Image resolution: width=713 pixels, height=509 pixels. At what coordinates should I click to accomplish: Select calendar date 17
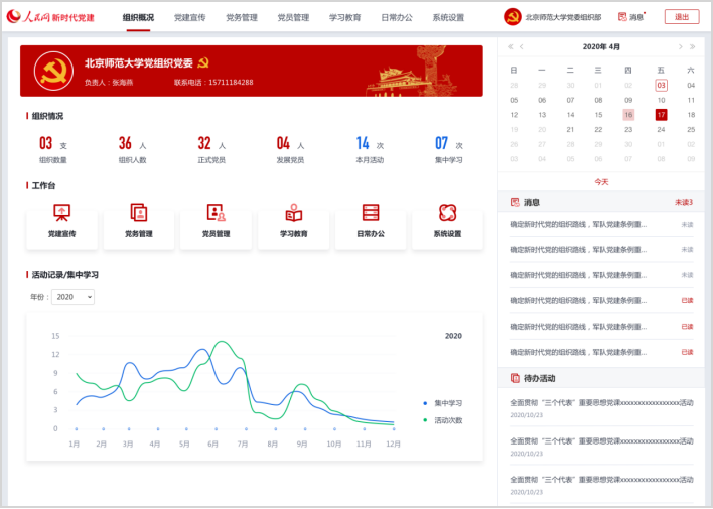tap(661, 115)
